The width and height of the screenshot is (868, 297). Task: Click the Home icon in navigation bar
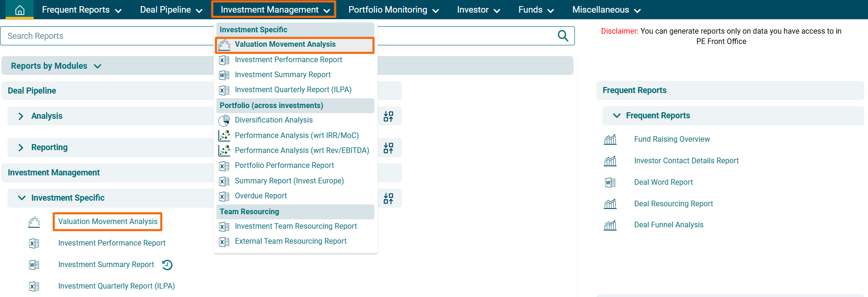point(20,10)
